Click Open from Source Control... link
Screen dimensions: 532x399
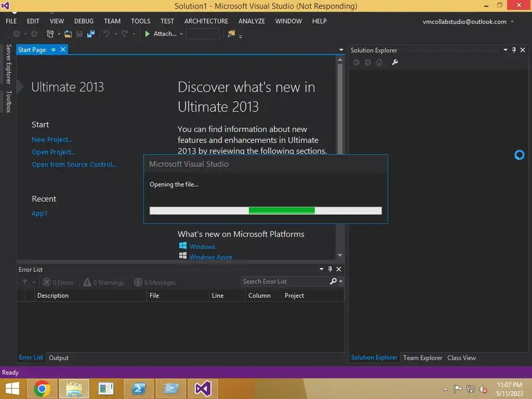click(x=74, y=165)
